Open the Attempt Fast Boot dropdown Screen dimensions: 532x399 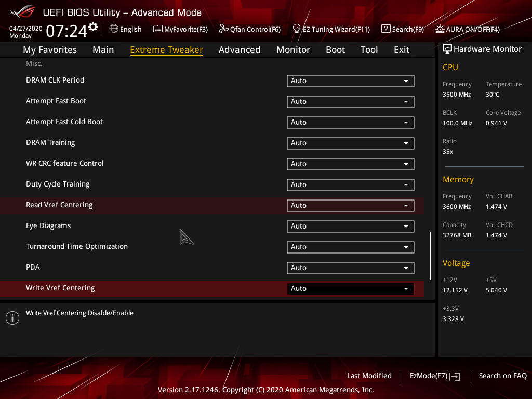click(351, 101)
